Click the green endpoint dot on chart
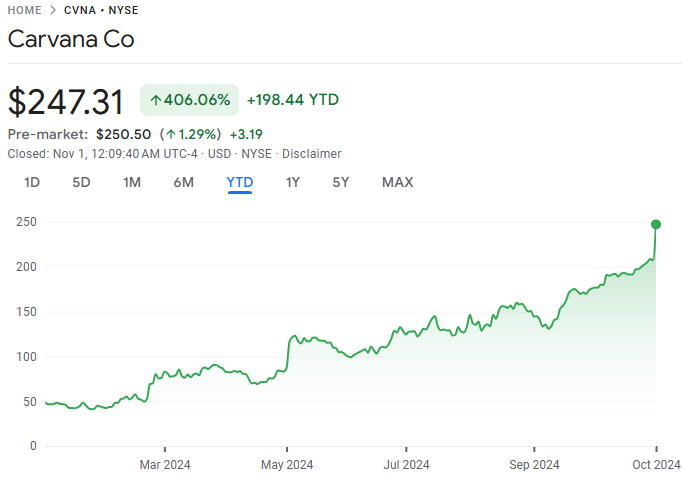The height and width of the screenshot is (478, 682). click(x=656, y=224)
